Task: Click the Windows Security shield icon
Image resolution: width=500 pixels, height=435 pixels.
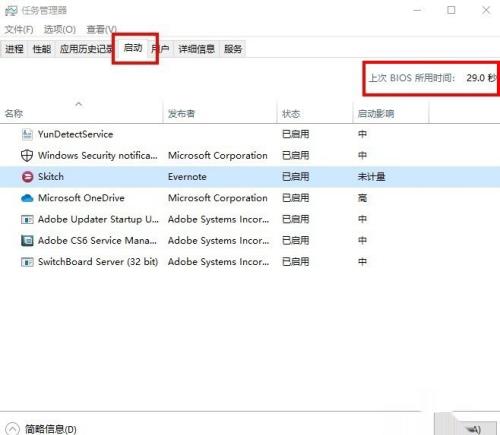Action: coord(27,155)
